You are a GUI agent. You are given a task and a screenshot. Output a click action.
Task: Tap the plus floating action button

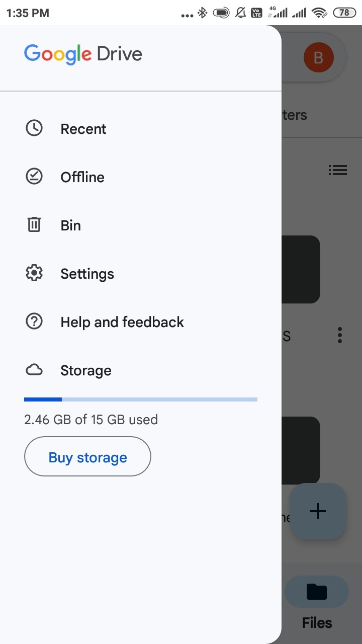(x=318, y=511)
